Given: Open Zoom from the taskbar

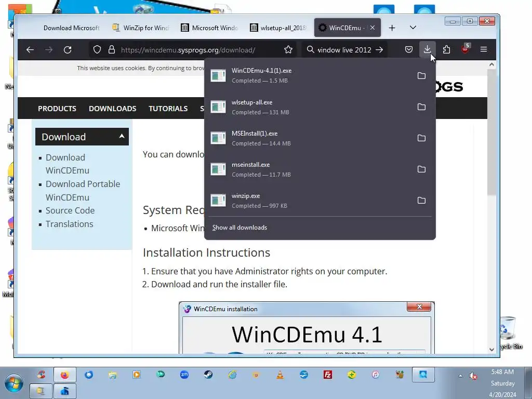Looking at the screenshot, I should [184, 375].
